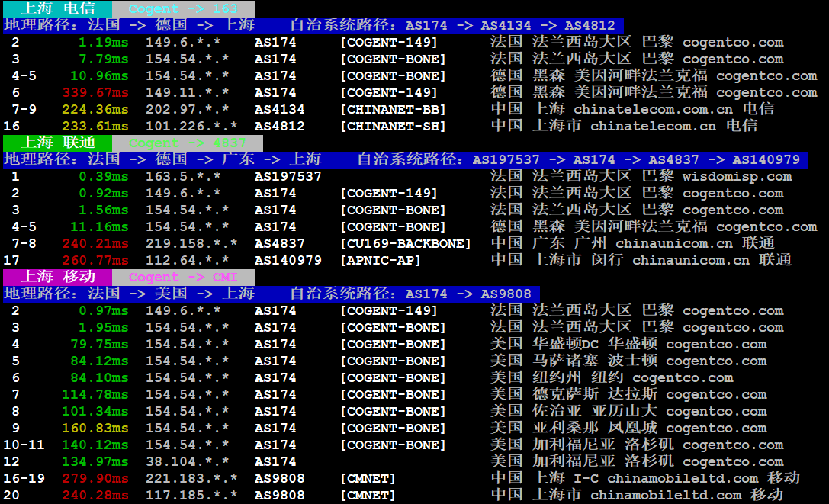Select the latency value 233.61ms
Screen dimensions: 829x504
pyautogui.click(x=95, y=127)
